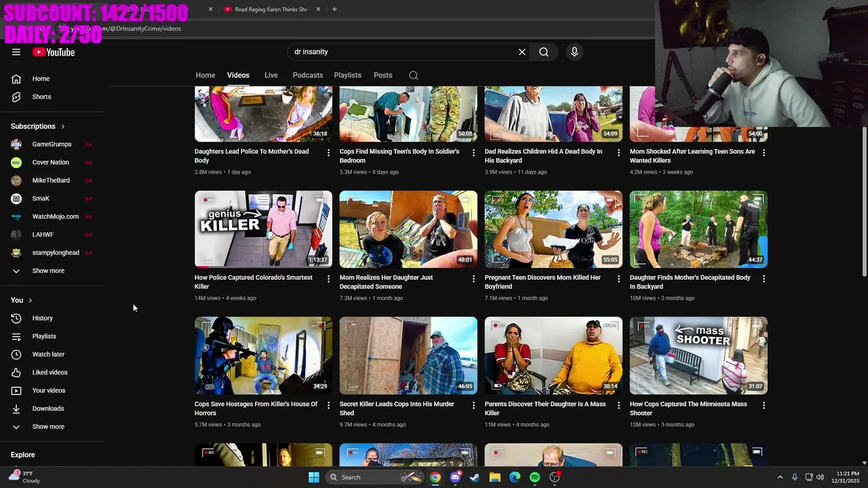Switch to the channel Home tab
Image resolution: width=868 pixels, height=488 pixels.
(205, 75)
